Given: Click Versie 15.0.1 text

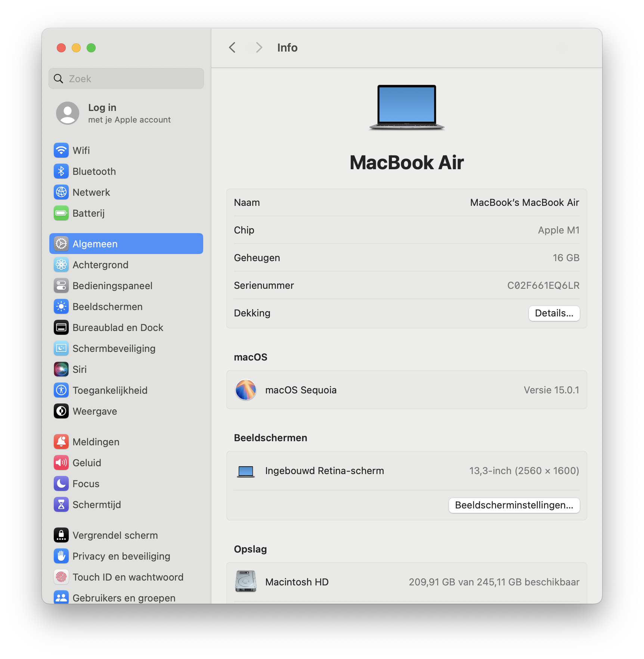Looking at the screenshot, I should [x=551, y=390].
